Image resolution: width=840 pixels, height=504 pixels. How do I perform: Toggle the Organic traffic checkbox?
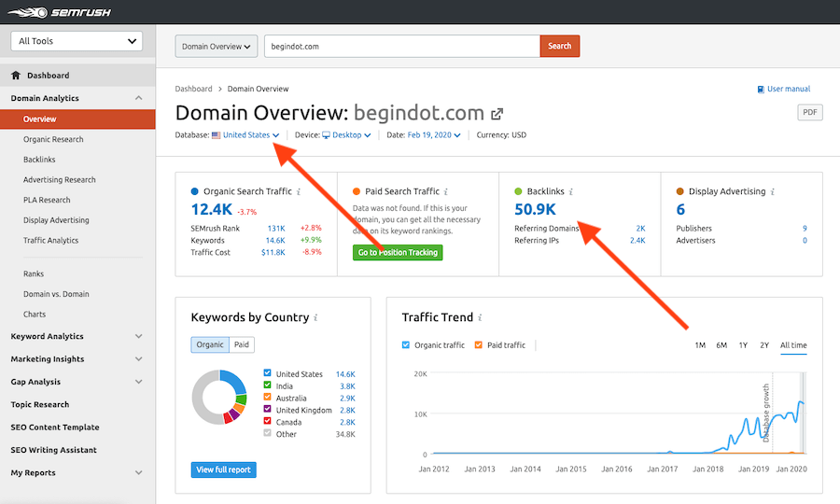pyautogui.click(x=406, y=345)
